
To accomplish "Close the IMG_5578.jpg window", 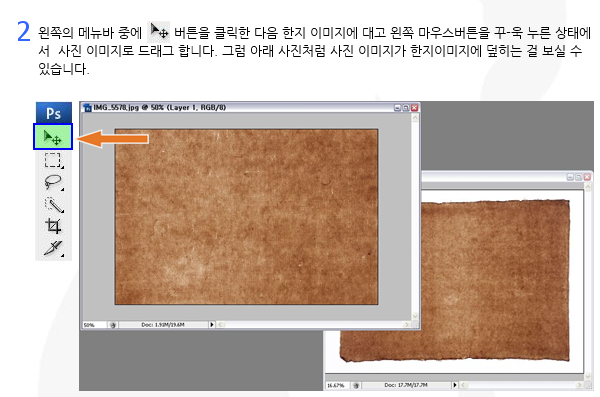I will [414, 108].
